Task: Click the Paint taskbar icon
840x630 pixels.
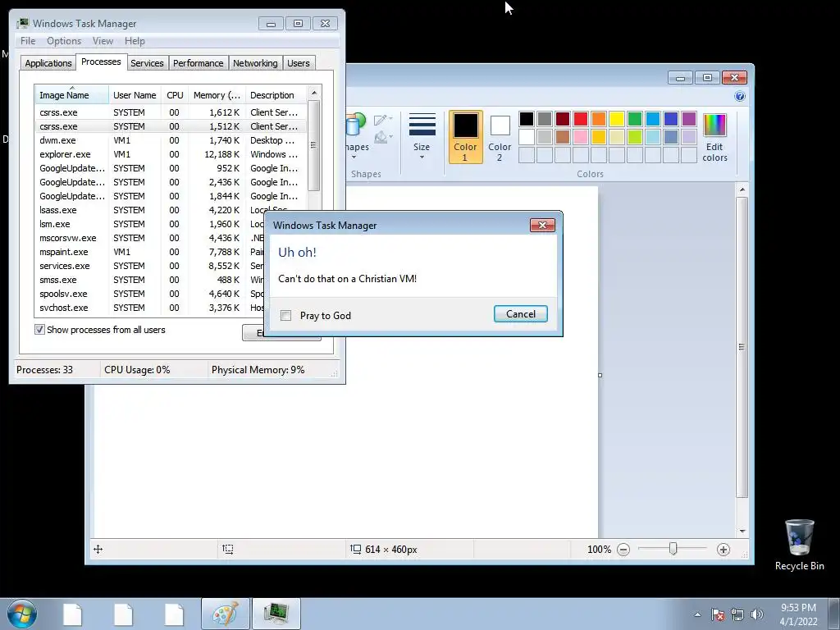Action: pos(226,614)
